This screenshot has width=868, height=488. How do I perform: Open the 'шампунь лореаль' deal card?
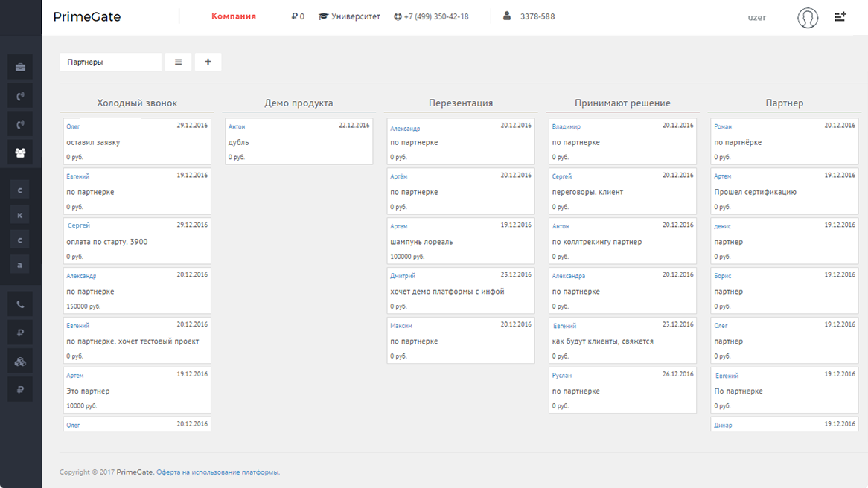pos(459,241)
